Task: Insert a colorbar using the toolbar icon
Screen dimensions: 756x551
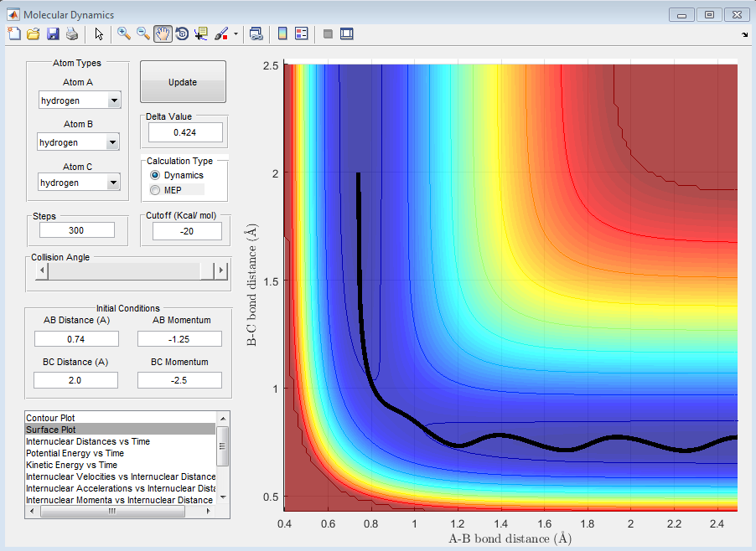Action: [x=282, y=33]
